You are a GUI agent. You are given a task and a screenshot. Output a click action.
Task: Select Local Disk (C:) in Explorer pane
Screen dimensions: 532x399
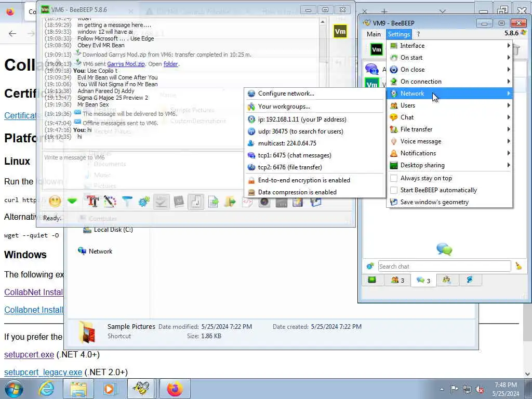(108, 230)
